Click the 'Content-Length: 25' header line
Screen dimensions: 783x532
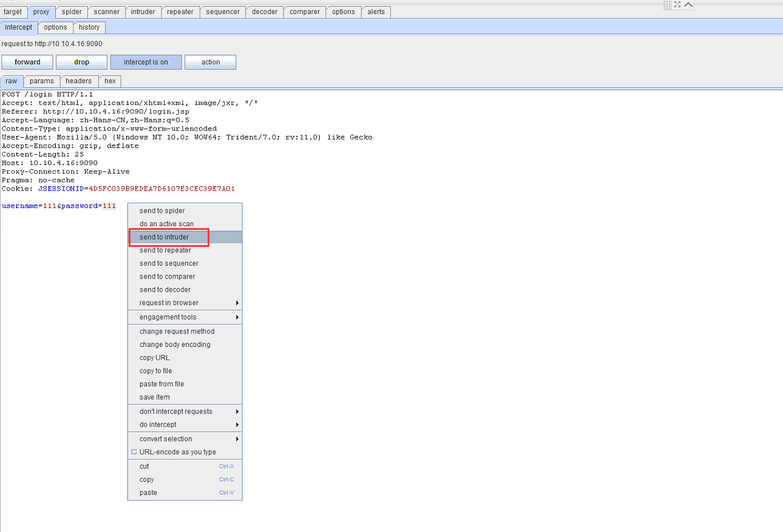tap(42, 155)
